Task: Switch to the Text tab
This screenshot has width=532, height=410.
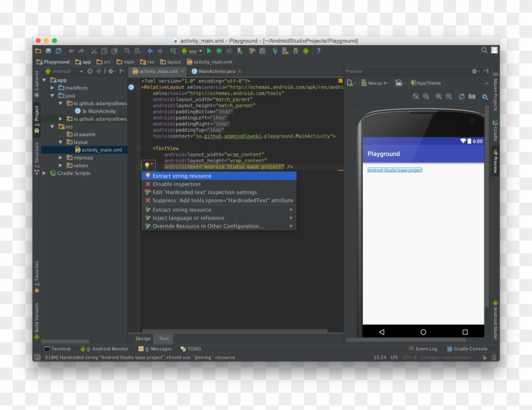Action: pos(163,338)
